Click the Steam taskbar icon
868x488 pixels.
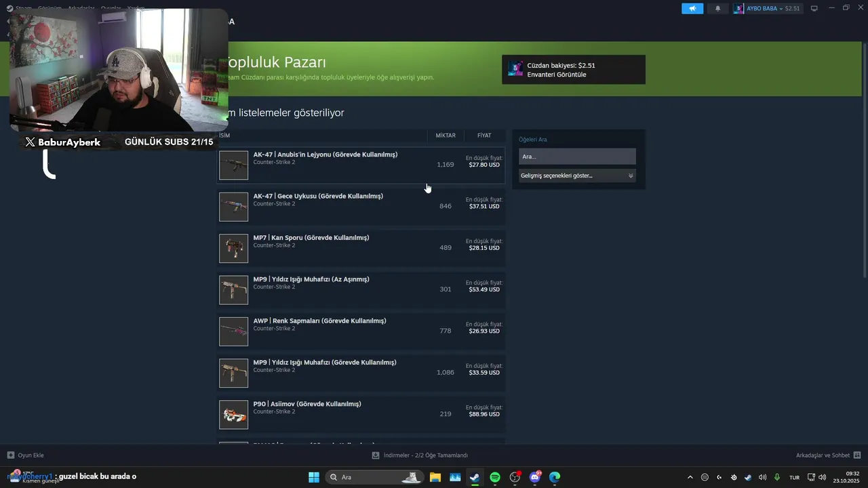pyautogui.click(x=475, y=477)
